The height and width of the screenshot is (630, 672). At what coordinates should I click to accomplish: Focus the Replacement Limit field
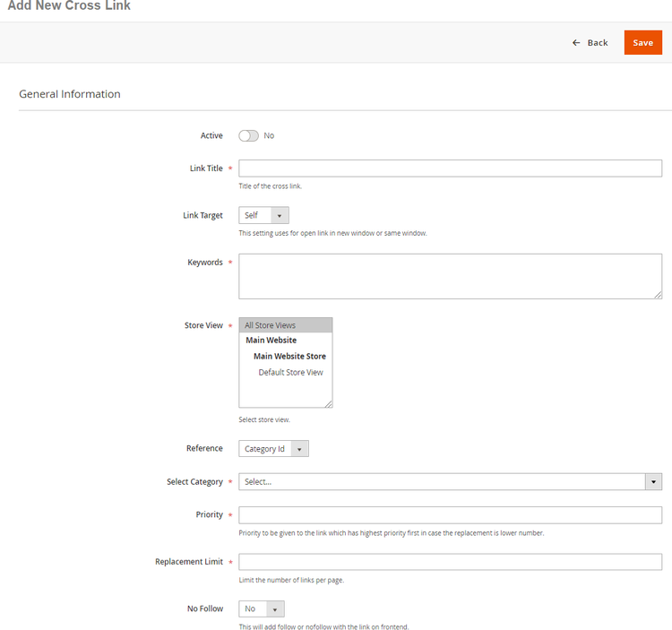pyautogui.click(x=450, y=562)
